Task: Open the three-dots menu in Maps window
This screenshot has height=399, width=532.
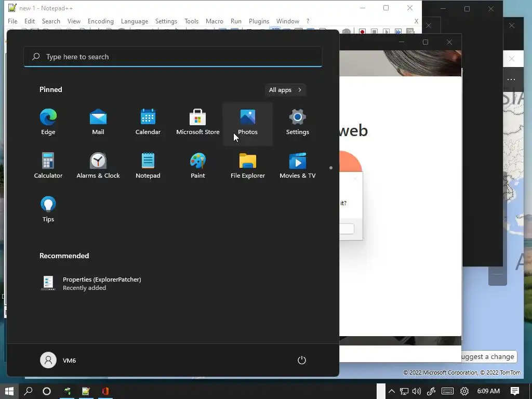Action: 511,79
